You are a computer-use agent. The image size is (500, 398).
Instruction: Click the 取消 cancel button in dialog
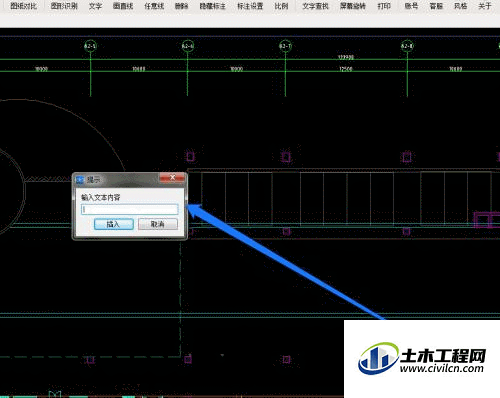(x=158, y=224)
